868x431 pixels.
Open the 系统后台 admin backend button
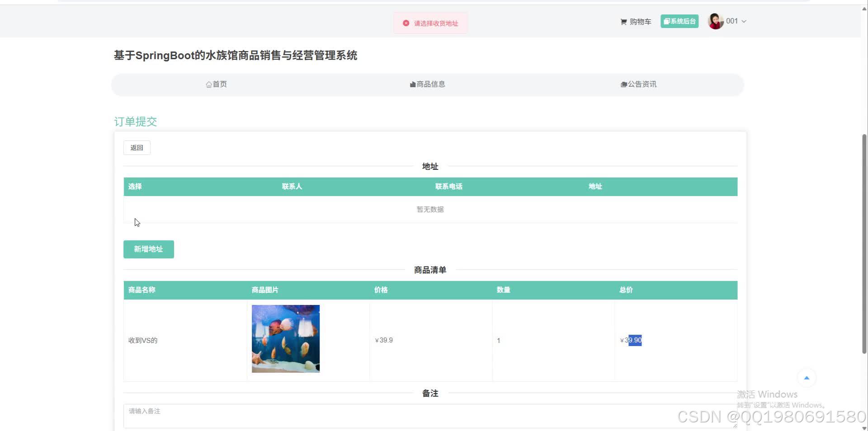pos(679,21)
